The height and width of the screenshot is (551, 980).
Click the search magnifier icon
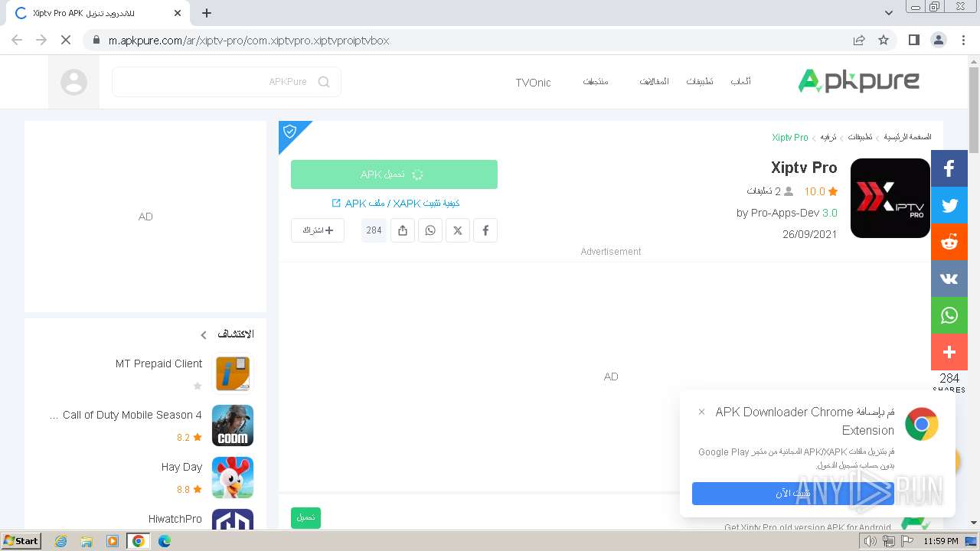(324, 82)
